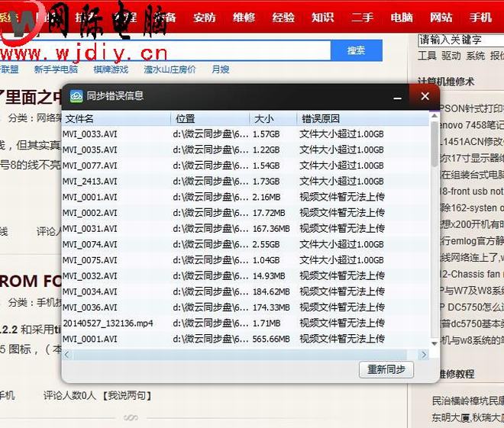Open the 维修 navigation tab
This screenshot has height=428, width=504.
(244, 17)
